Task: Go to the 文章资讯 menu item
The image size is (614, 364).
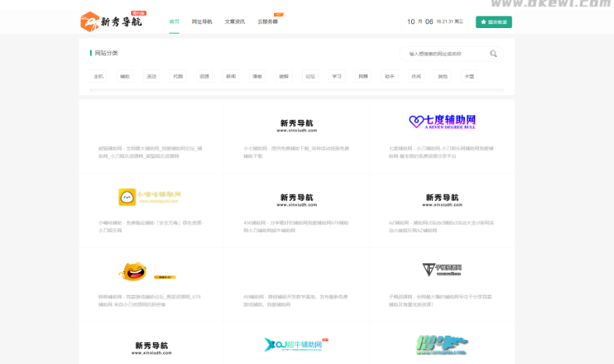Action: (x=234, y=22)
